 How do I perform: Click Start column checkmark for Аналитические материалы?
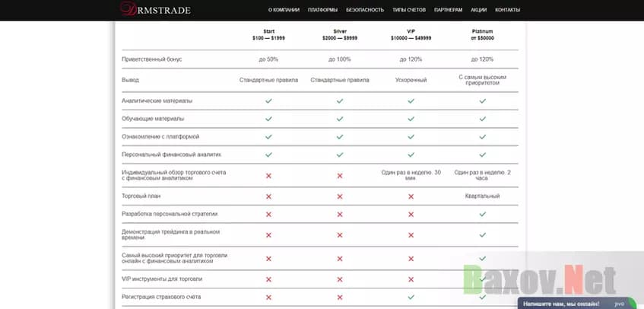pos(268,100)
